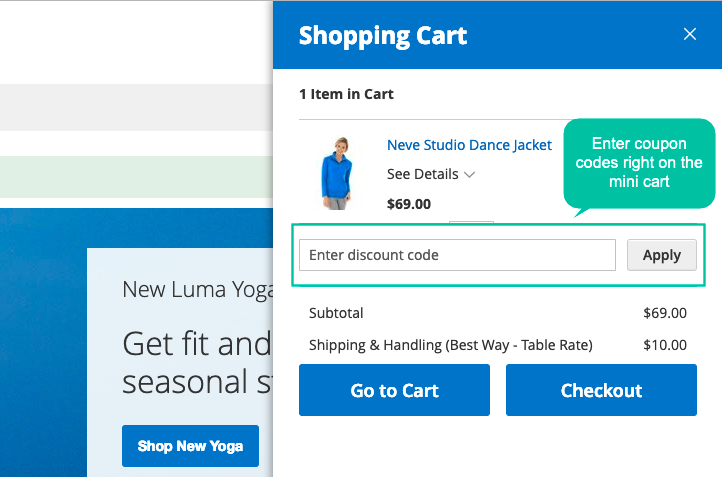Image resolution: width=722 pixels, height=477 pixels.
Task: Click Shipping & Handling Best Way line
Action: tap(450, 345)
